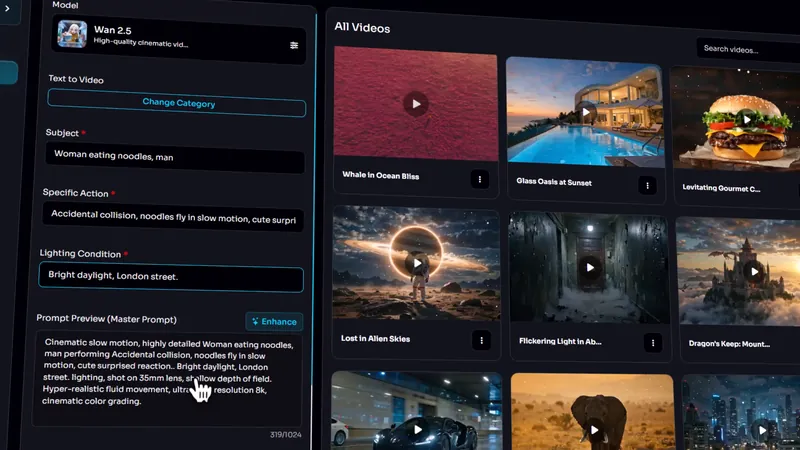Click the Wan 2.5 model avatar thumbnail
The height and width of the screenshot is (450, 800).
(72, 34)
